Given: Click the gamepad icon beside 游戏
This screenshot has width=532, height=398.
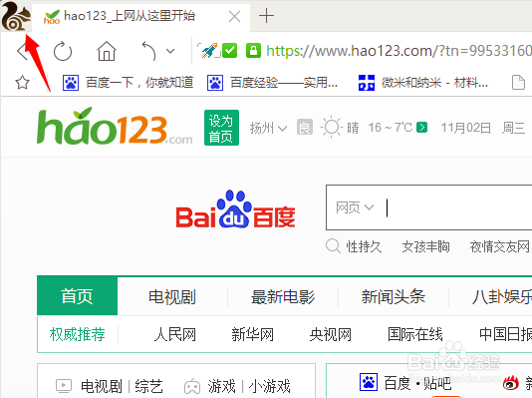Looking at the screenshot, I should tap(192, 386).
